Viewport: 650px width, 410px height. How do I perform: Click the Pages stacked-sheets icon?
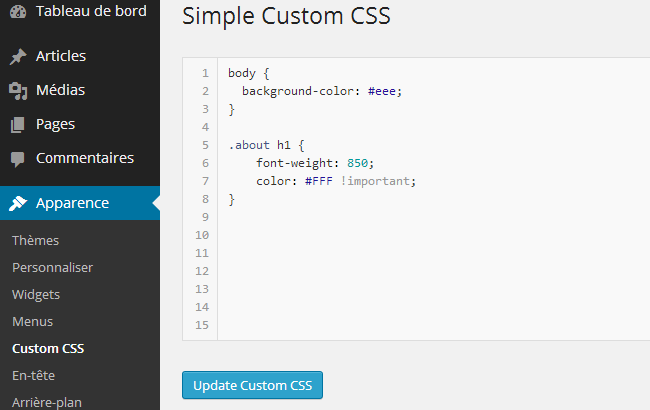tap(17, 125)
